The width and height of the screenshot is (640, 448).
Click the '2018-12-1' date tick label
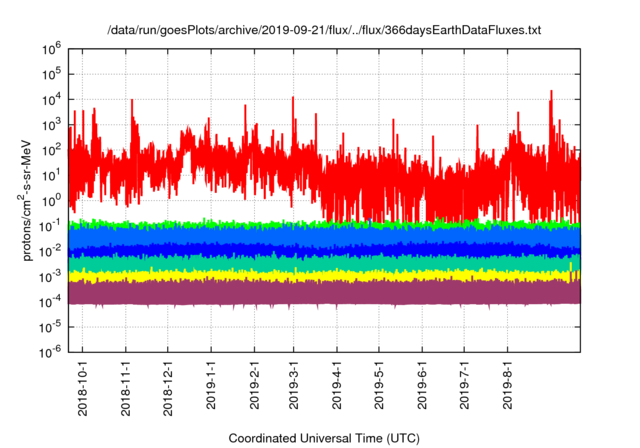click(168, 388)
